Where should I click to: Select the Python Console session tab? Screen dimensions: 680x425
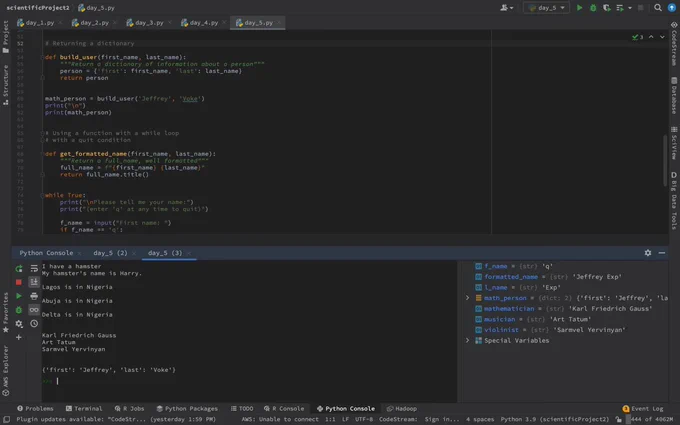[x=46, y=253]
